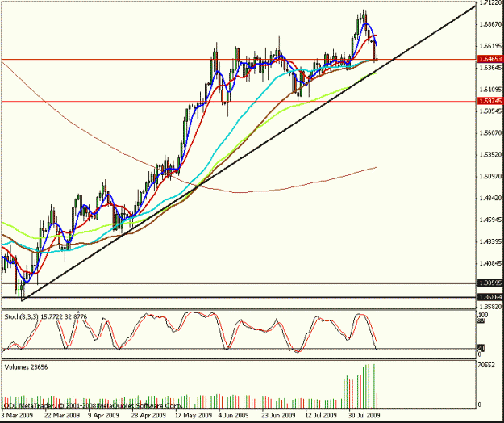This screenshot has width=504, height=423.
Task: Click the 12 Jul 2009 date label
Action: 320,415
